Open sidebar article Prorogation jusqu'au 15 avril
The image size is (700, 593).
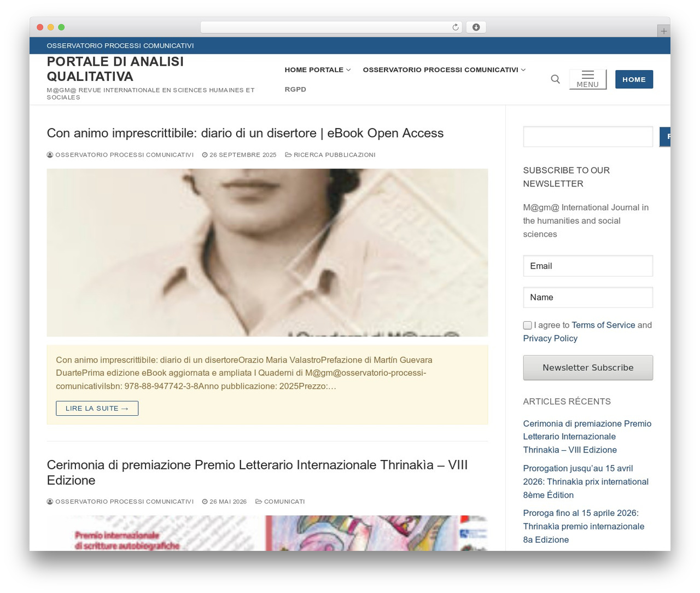[586, 481]
